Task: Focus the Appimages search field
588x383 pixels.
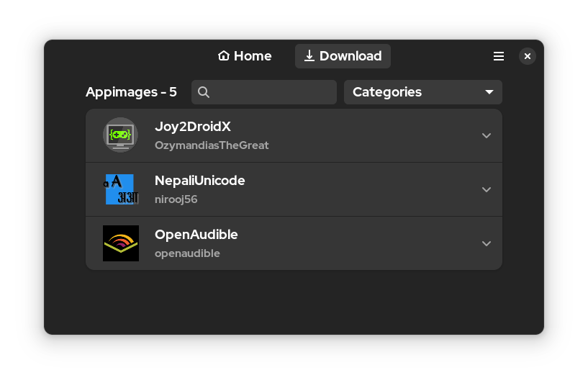Action: [264, 92]
